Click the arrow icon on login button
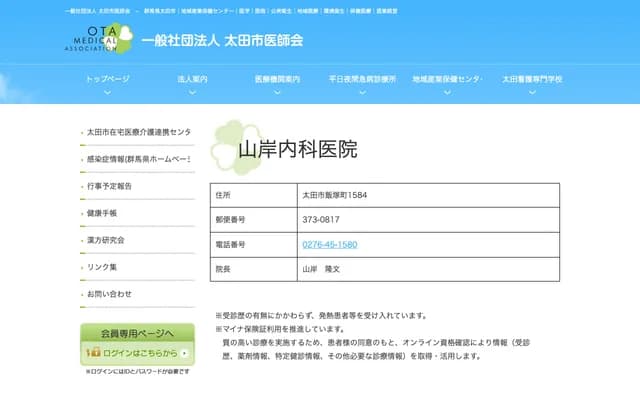Viewport: 640px width, 400px height. (184, 353)
